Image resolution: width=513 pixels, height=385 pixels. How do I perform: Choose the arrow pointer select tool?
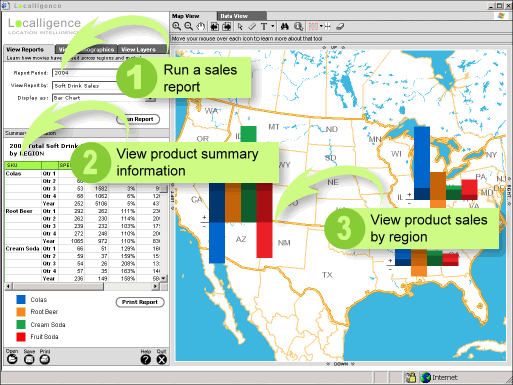click(x=240, y=27)
